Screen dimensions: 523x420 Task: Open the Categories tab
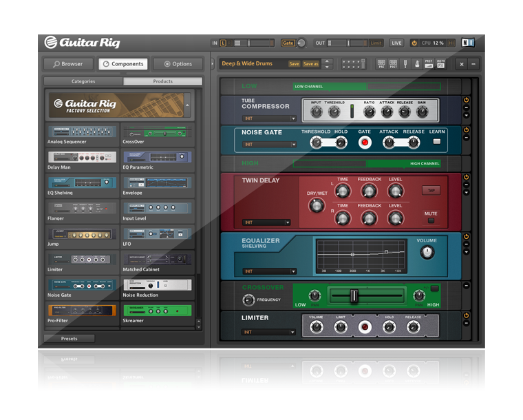[83, 81]
